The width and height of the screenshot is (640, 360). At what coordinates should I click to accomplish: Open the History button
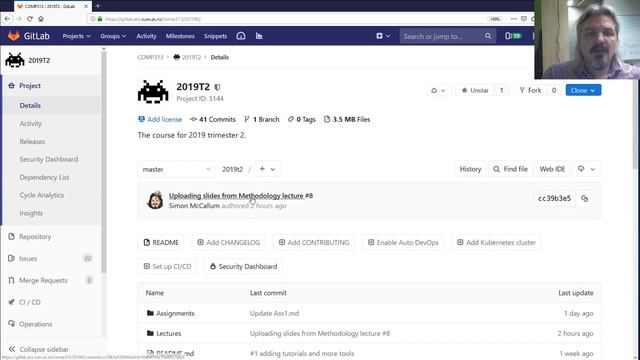click(470, 169)
